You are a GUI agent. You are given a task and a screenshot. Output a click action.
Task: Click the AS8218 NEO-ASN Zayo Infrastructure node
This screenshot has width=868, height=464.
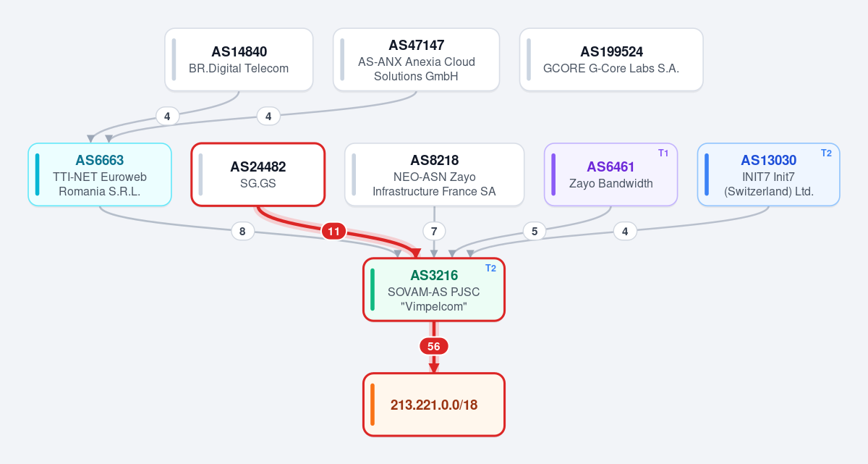click(x=434, y=174)
